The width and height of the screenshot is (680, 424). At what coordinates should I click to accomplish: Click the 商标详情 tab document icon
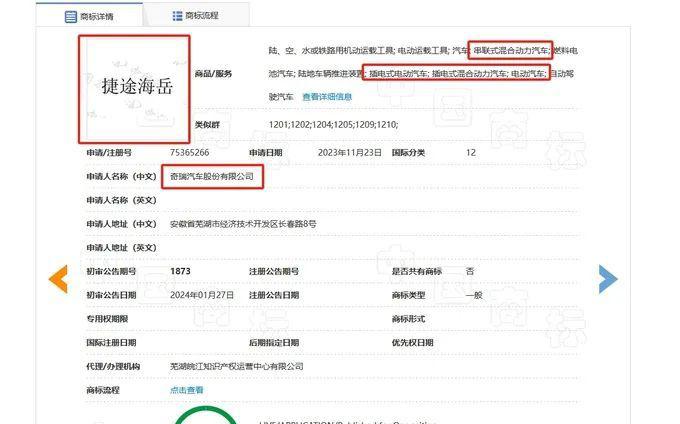(x=70, y=17)
